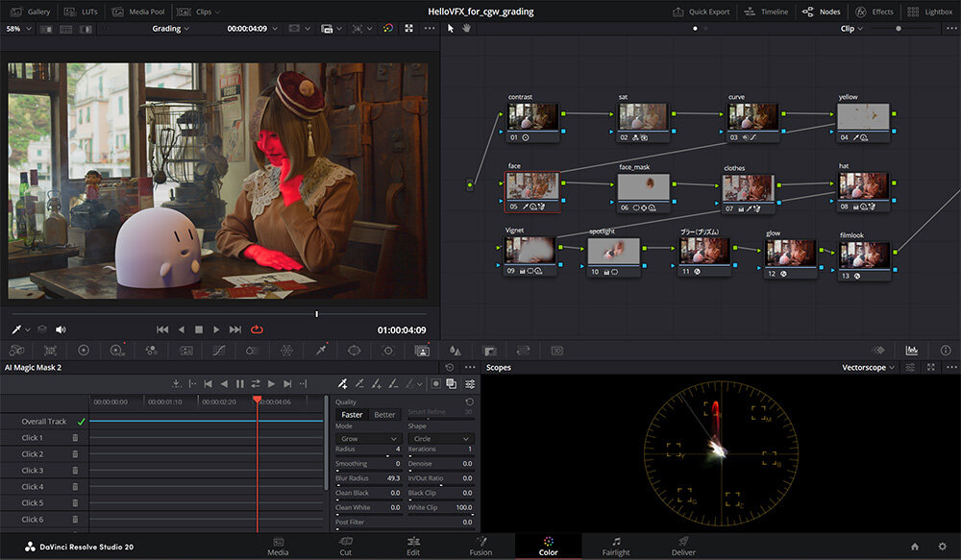This screenshot has width=961, height=560.
Task: Click the project settings gear icon
Action: pos(942,547)
